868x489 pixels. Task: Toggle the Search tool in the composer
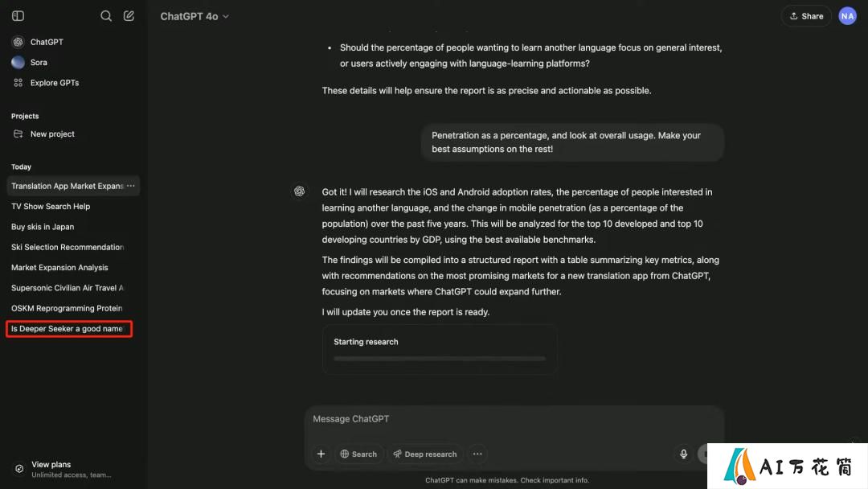[x=358, y=454]
